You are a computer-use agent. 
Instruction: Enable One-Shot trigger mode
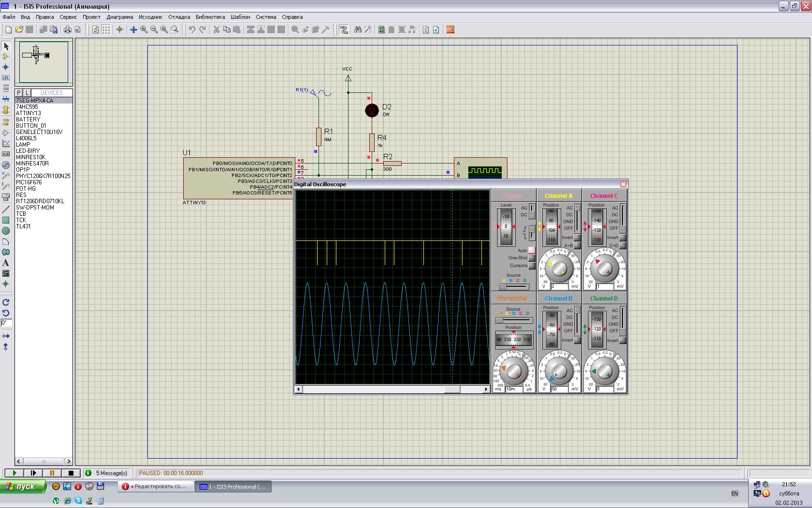coord(532,258)
